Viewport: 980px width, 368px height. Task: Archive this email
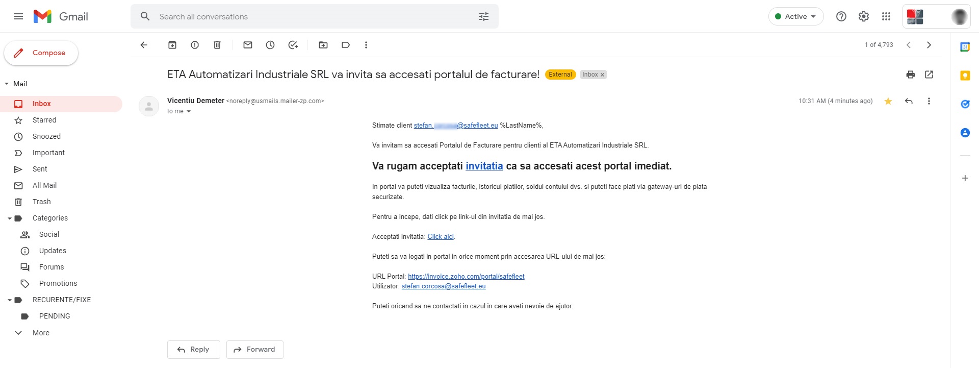coord(172,45)
